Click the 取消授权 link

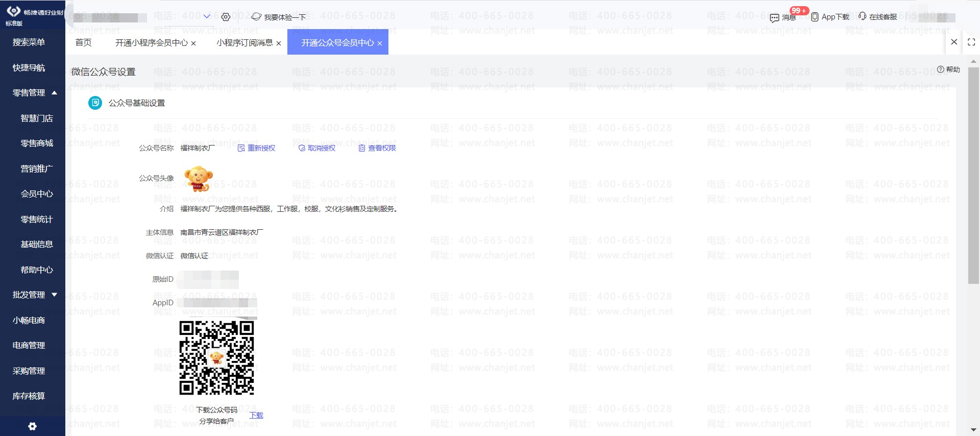(322, 148)
